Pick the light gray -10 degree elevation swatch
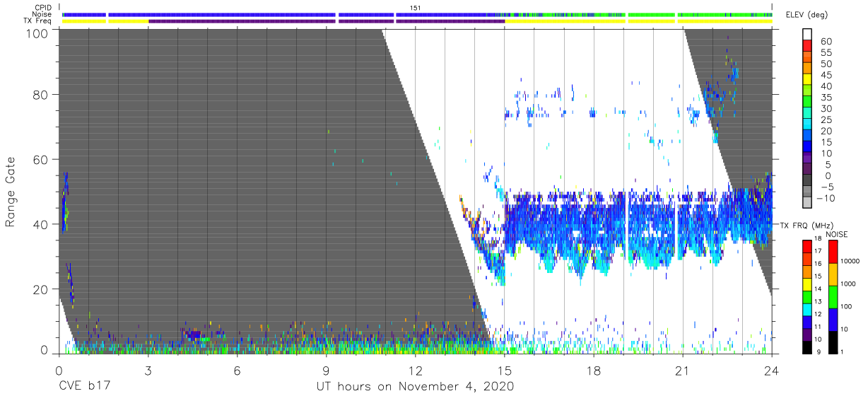Screen dimensions: 868x401 [x=808, y=204]
